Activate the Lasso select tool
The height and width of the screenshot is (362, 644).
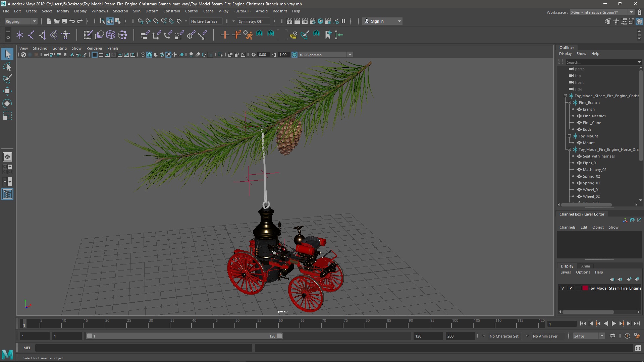[7, 66]
